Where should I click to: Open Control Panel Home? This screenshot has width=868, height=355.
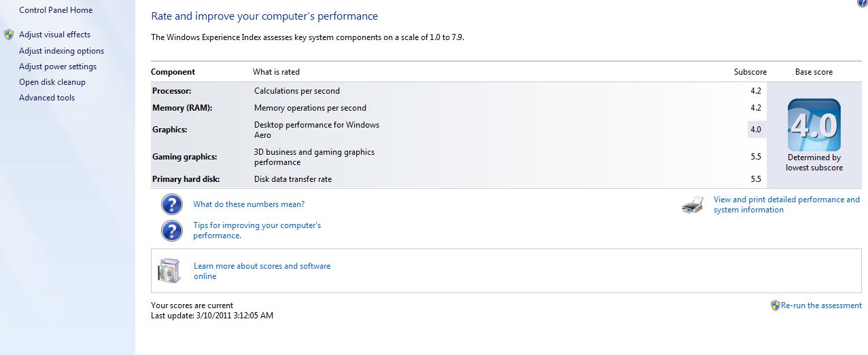56,10
